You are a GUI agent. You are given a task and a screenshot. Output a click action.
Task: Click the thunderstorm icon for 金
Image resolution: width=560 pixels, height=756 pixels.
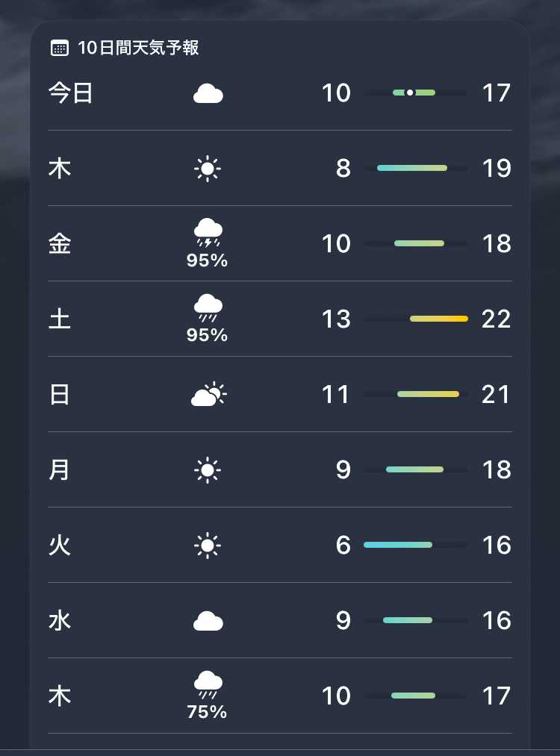point(208,232)
